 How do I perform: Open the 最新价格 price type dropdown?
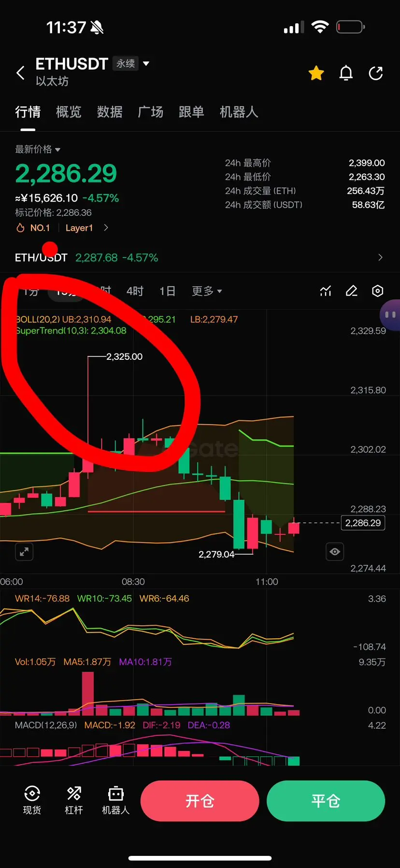pyautogui.click(x=38, y=149)
